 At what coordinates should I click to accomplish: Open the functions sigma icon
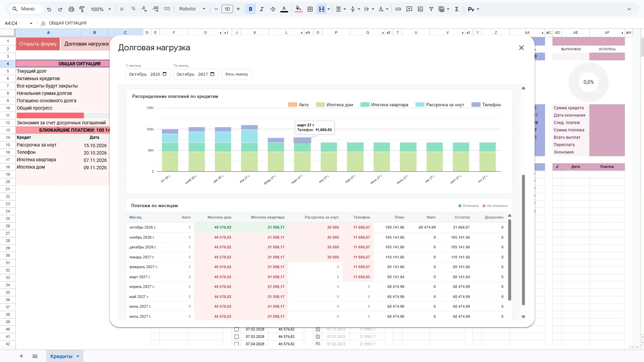(457, 9)
